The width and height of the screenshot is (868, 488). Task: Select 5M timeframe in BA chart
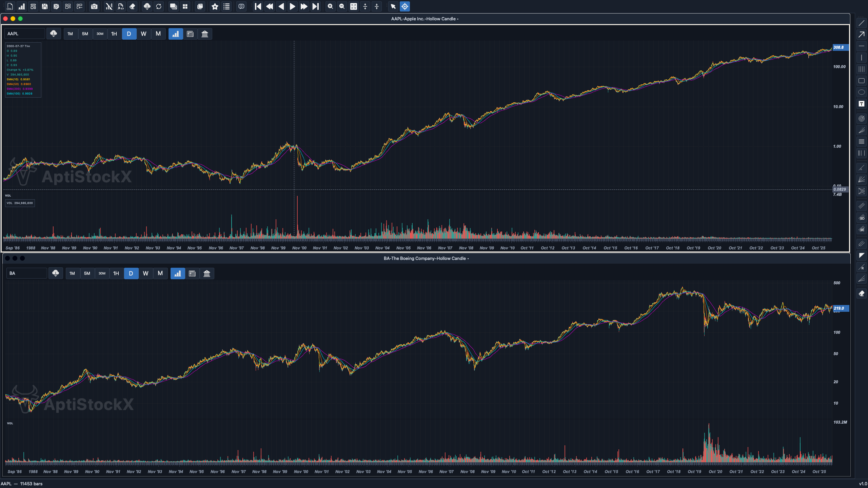click(87, 273)
